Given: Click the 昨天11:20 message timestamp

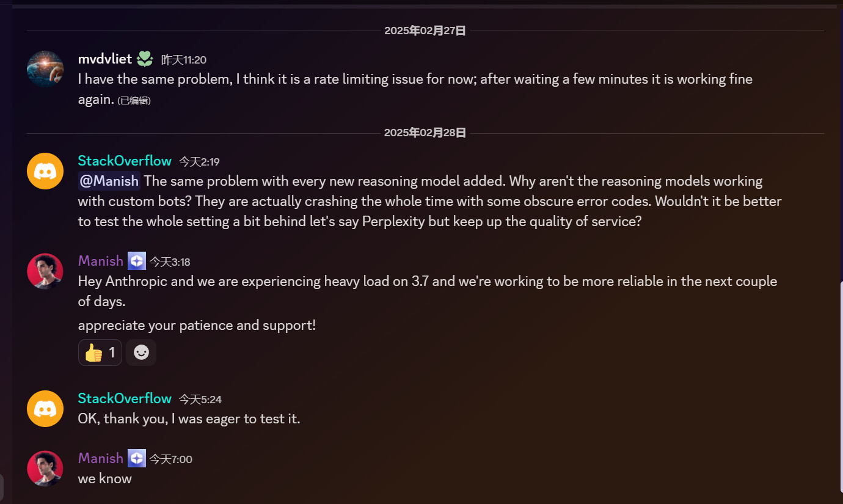Looking at the screenshot, I should (x=184, y=60).
